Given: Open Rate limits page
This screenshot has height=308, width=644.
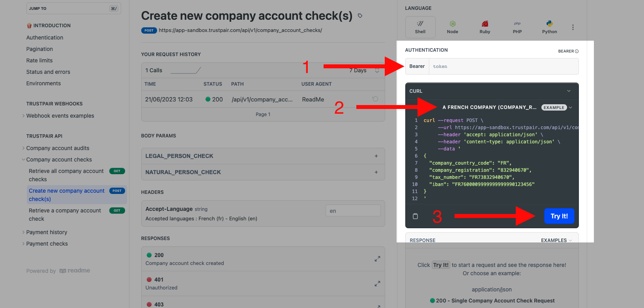Looking at the screenshot, I should point(39,60).
